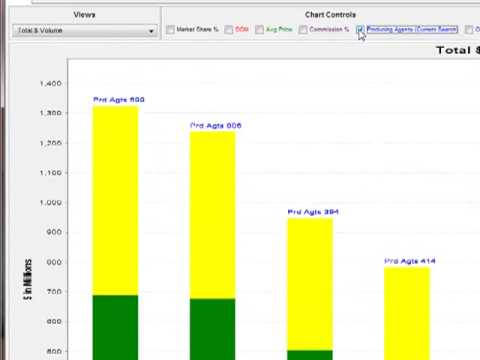Click the 1,000 y-axis value
Image resolution: width=480 pixels, height=360 pixels.
[x=51, y=203]
